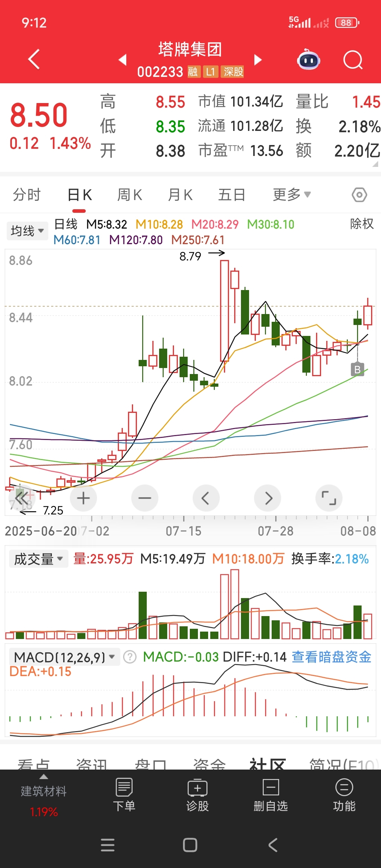
Task: Open Android recent apps menu button
Action: point(108,845)
